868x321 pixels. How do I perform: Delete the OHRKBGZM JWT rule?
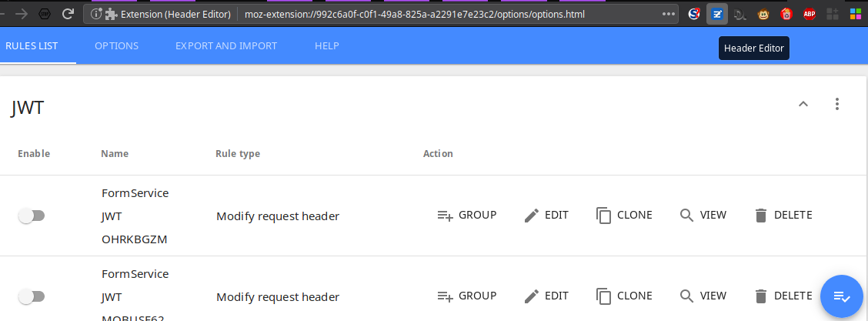(783, 216)
